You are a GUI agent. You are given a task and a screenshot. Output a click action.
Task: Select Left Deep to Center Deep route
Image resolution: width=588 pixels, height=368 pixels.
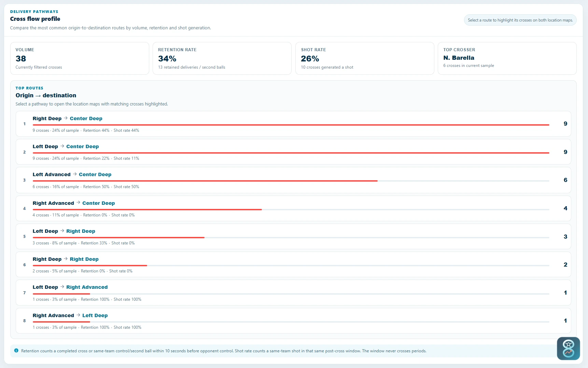[293, 152]
